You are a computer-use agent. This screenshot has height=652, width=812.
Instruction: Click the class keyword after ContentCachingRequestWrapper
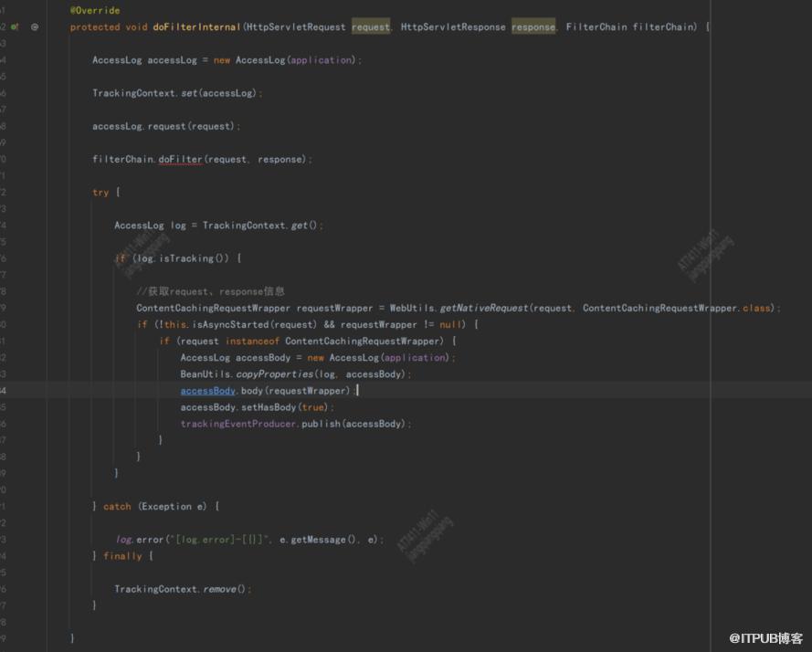tap(756, 308)
